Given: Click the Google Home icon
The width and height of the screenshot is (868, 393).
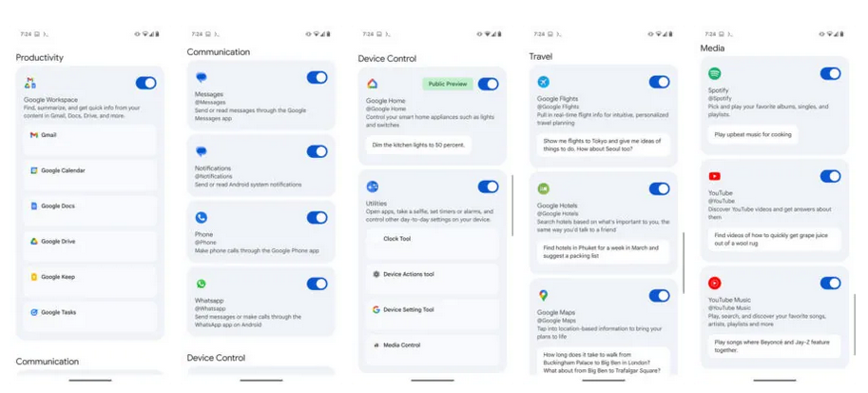Looking at the screenshot, I should 372,84.
